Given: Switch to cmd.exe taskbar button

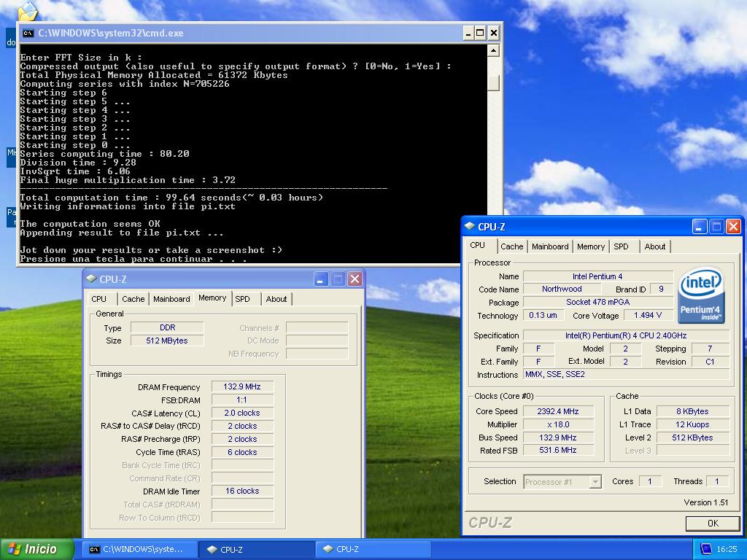Looking at the screenshot, I should pos(140,550).
